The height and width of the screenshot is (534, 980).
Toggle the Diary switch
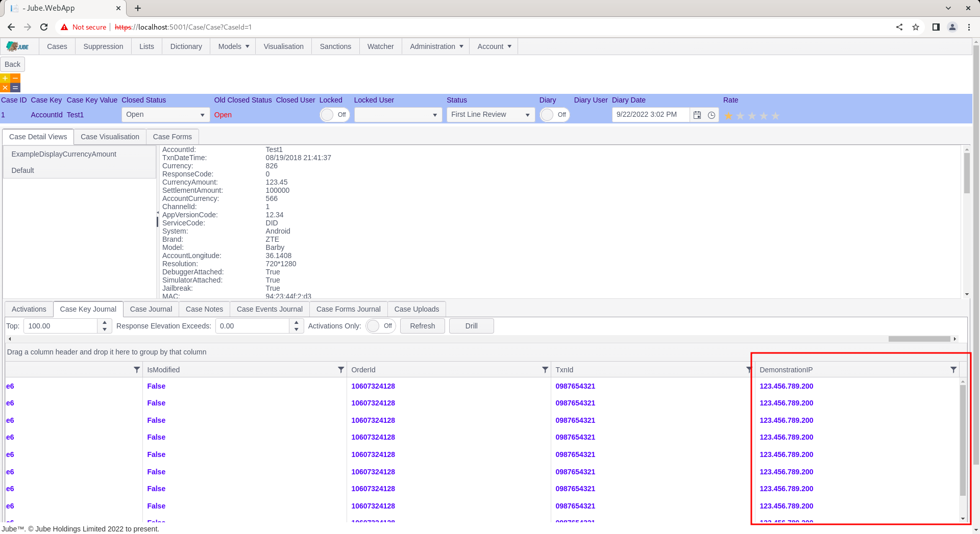[x=554, y=115]
